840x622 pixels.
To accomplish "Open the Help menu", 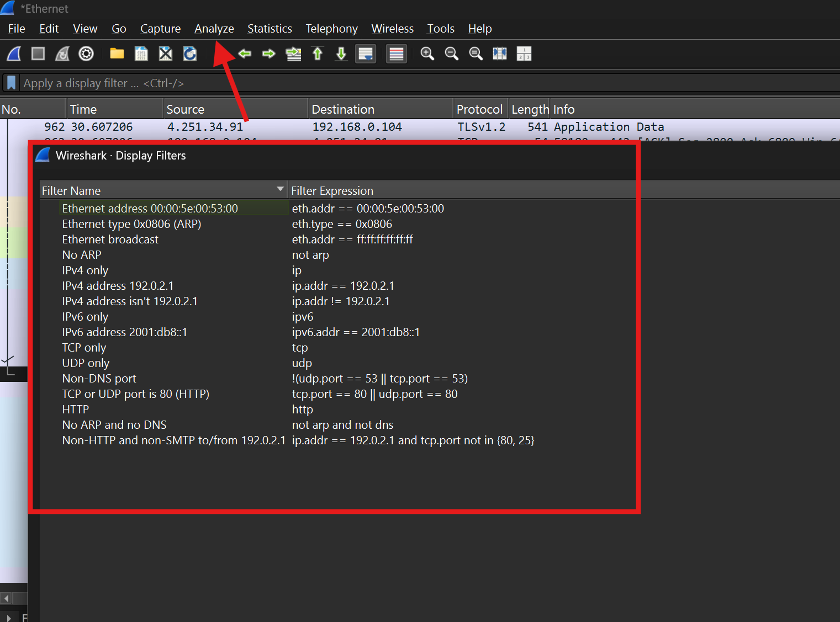I will pos(480,29).
